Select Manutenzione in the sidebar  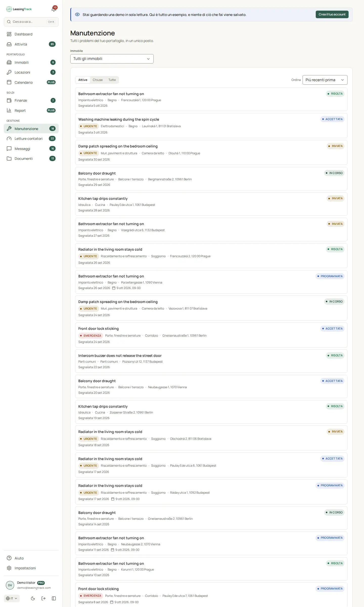pyautogui.click(x=31, y=128)
